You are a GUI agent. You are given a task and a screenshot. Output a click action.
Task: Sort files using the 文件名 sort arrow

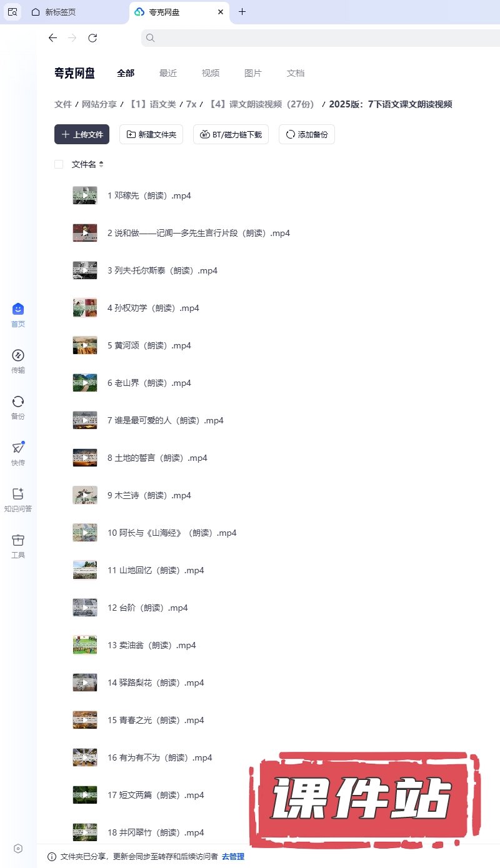(x=101, y=164)
